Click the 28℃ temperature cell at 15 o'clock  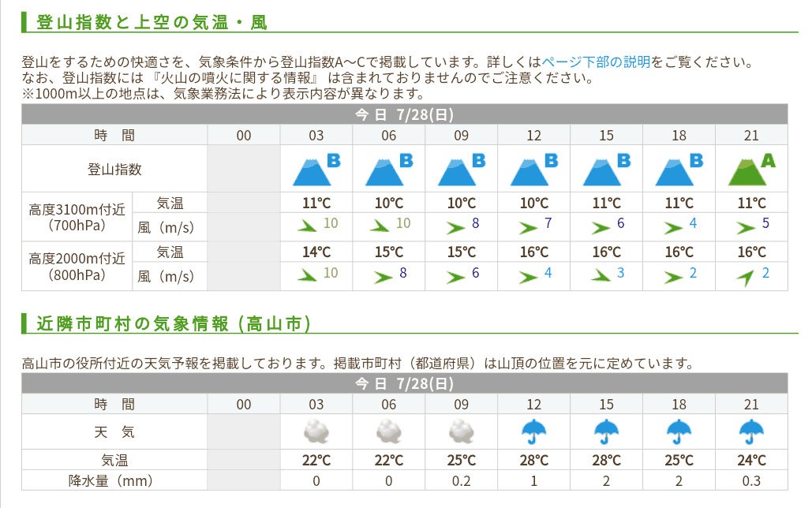[x=606, y=460]
